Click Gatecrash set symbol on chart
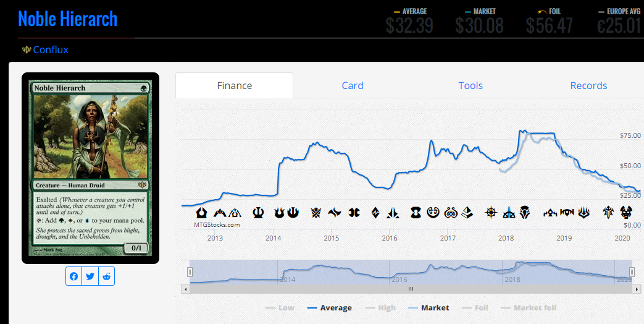 click(220, 213)
